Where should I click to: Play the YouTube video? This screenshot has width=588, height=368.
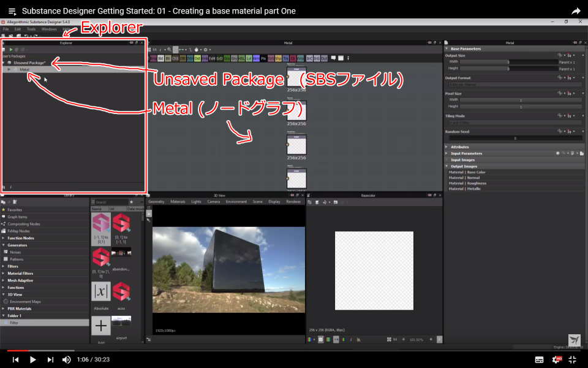[x=32, y=360]
